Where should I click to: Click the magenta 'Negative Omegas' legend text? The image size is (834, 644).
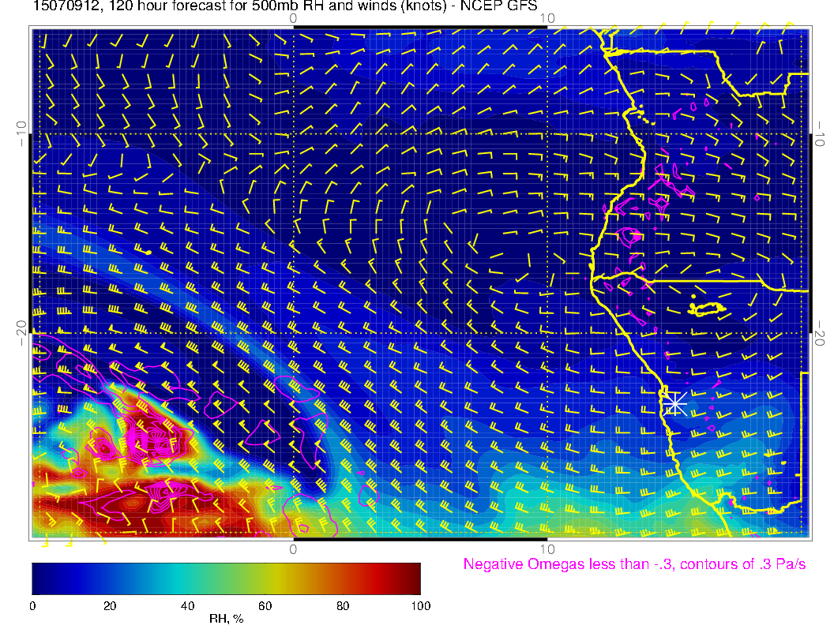pos(634,564)
